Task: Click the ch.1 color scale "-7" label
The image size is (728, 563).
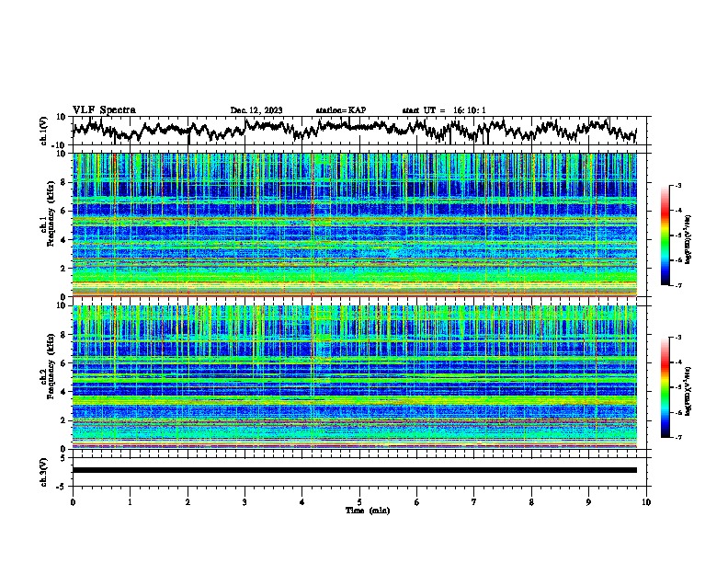Action: pos(678,285)
